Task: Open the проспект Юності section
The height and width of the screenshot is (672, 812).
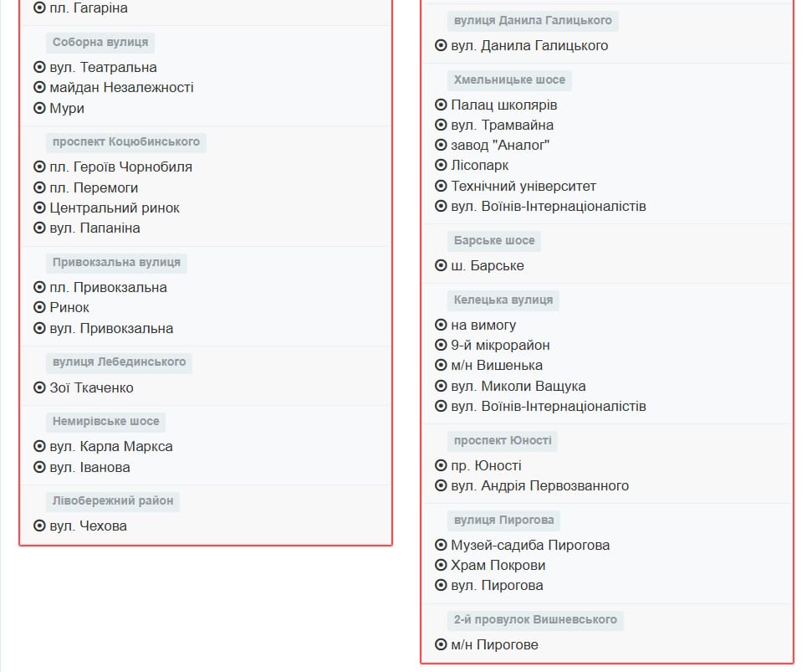Action: pyautogui.click(x=503, y=440)
